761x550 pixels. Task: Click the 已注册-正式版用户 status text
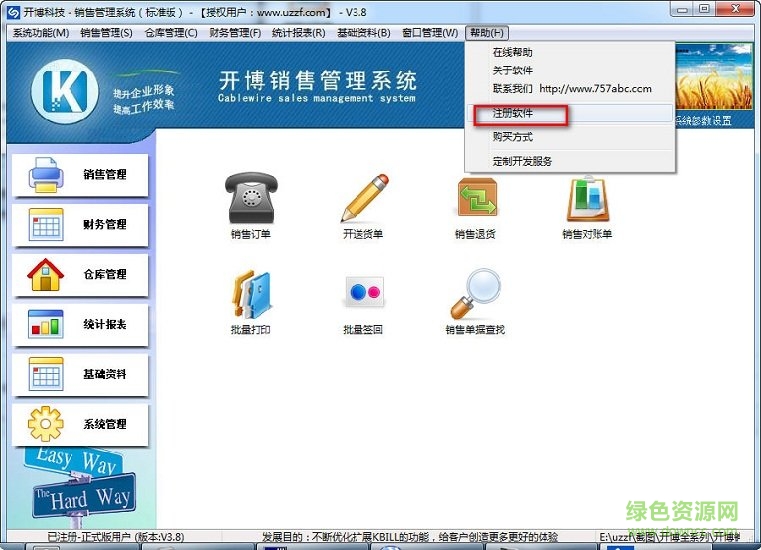click(116, 537)
